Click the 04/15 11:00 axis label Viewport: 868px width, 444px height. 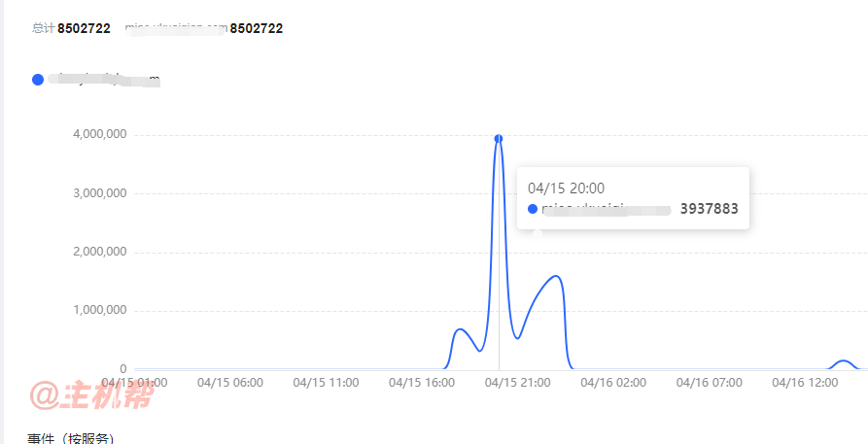click(x=326, y=383)
